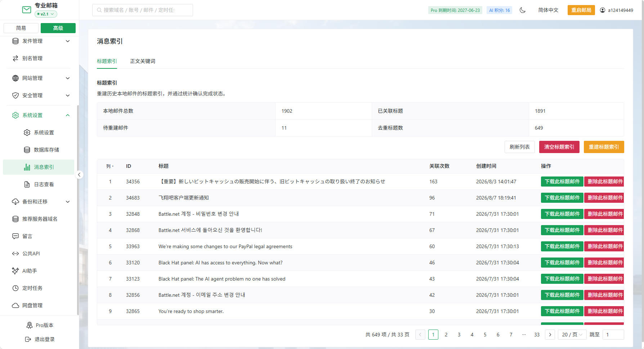Click the green mail logo icon
The height and width of the screenshot is (349, 644).
[27, 10]
